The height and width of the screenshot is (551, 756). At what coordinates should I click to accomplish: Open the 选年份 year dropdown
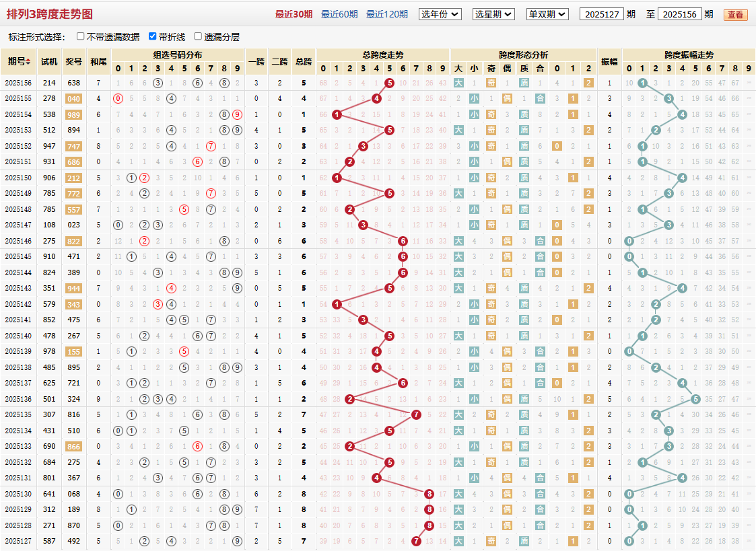(440, 14)
